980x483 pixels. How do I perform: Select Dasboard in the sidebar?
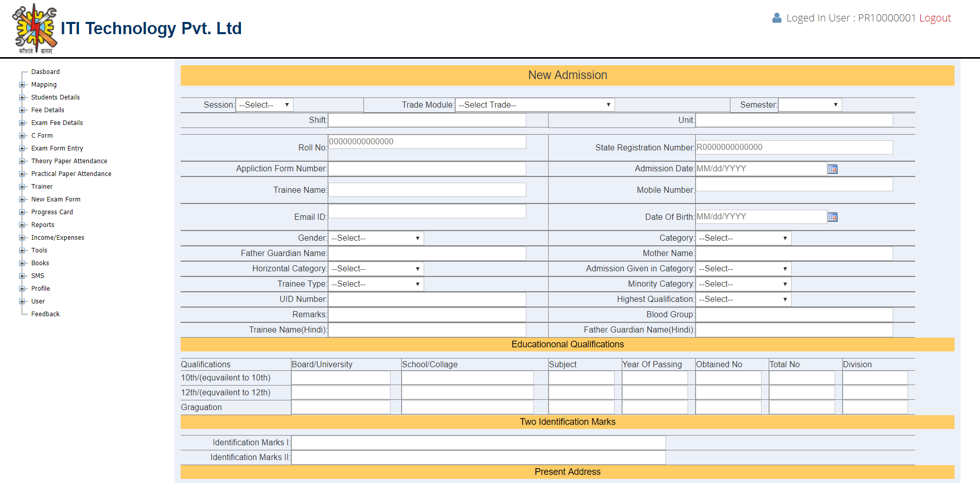tap(45, 72)
